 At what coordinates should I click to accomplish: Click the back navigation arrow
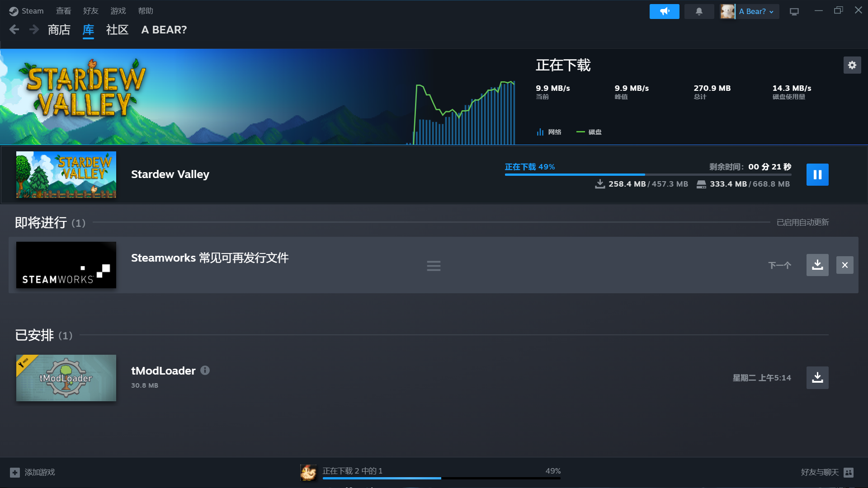(14, 30)
